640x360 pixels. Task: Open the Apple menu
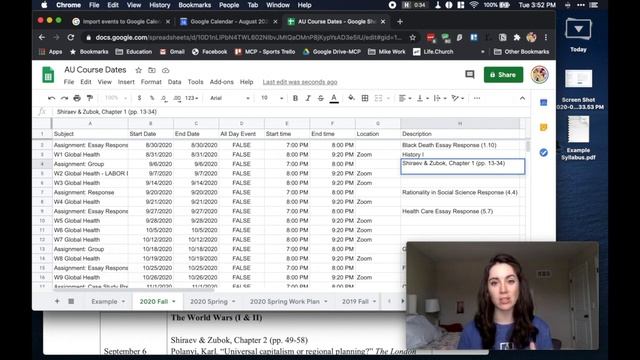(44, 5)
